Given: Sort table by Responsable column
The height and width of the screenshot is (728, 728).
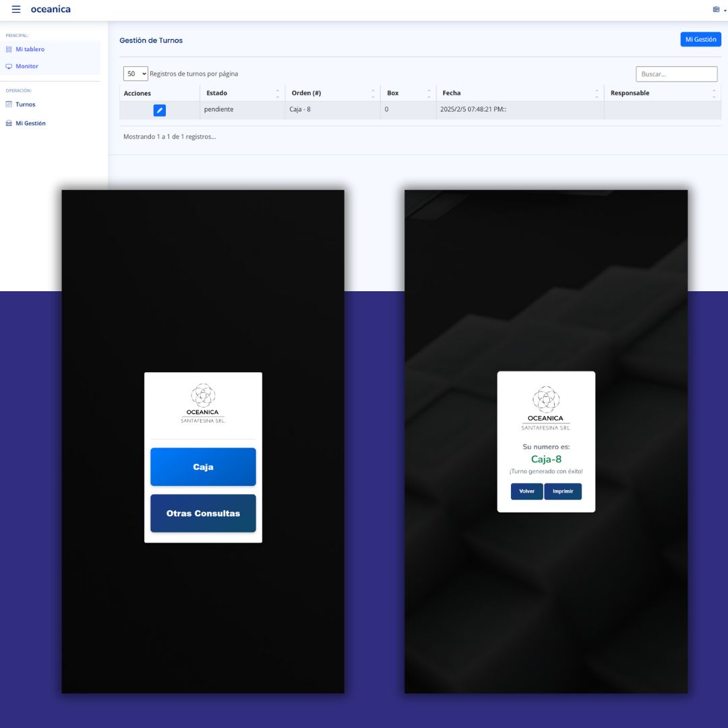Looking at the screenshot, I should coord(662,93).
